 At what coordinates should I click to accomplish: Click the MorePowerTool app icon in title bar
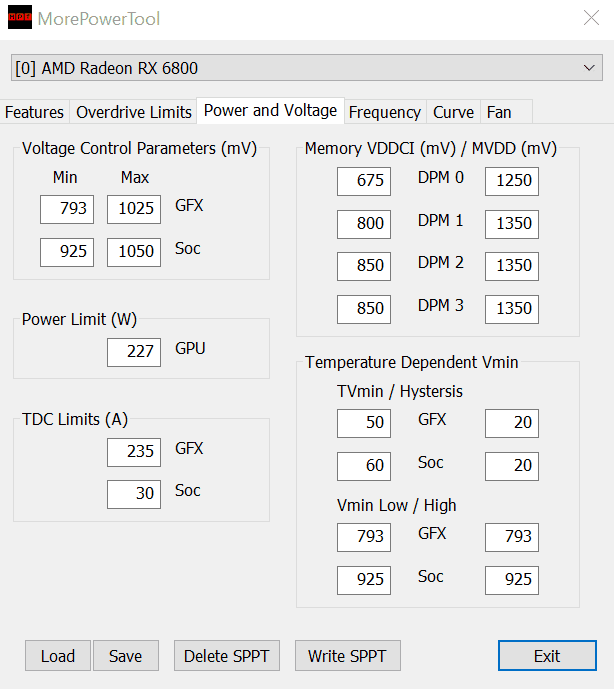[x=20, y=17]
